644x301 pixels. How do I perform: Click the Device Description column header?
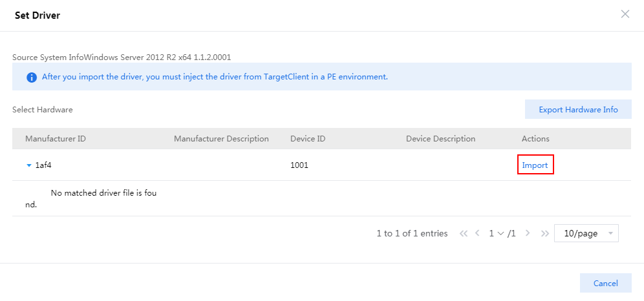pyautogui.click(x=440, y=139)
